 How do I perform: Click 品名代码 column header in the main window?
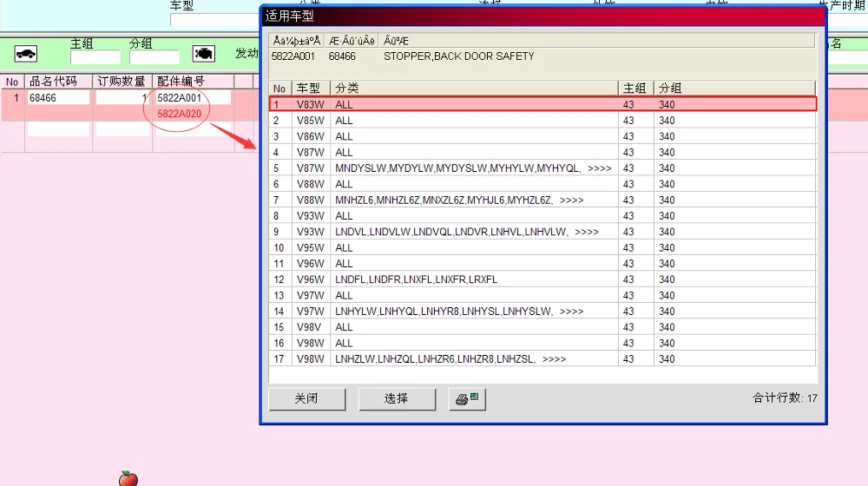[58, 82]
